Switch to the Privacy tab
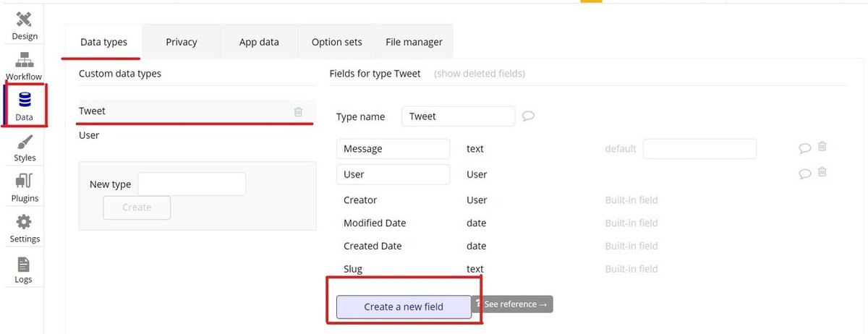868x334 pixels. point(182,42)
